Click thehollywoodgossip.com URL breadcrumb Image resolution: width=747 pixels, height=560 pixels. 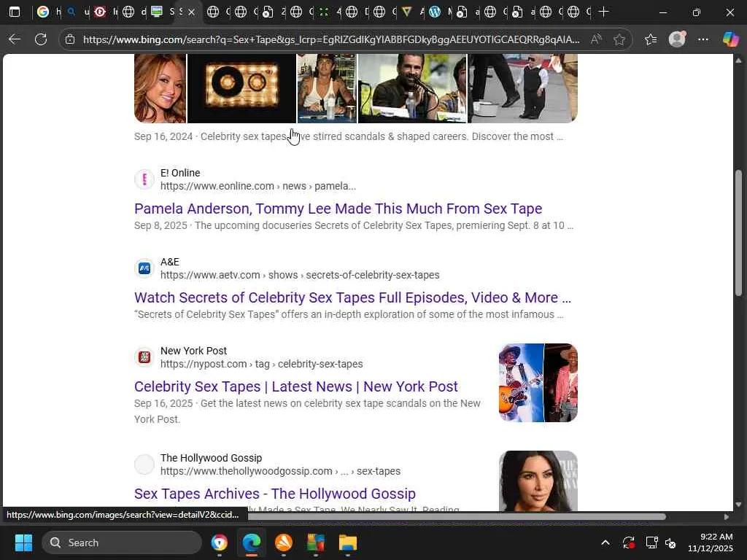pos(280,472)
